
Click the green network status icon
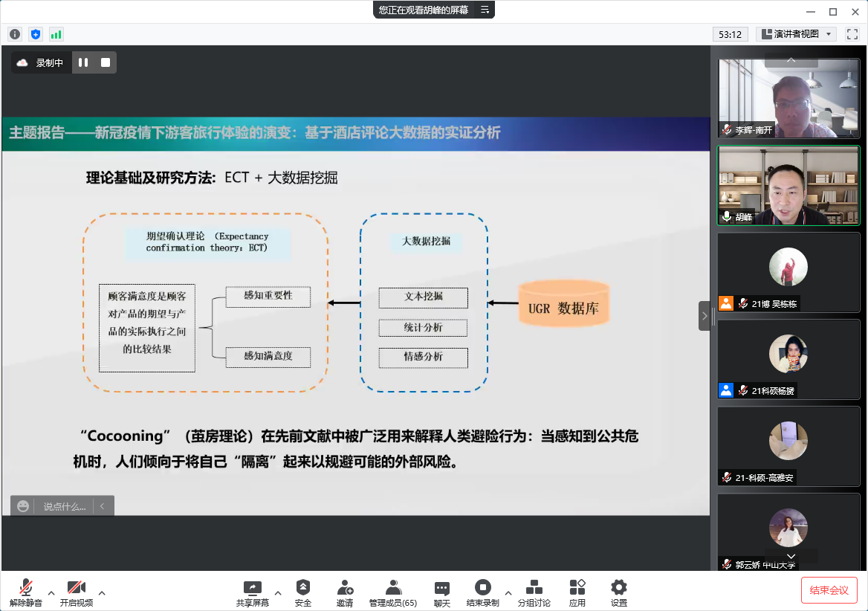[56, 34]
